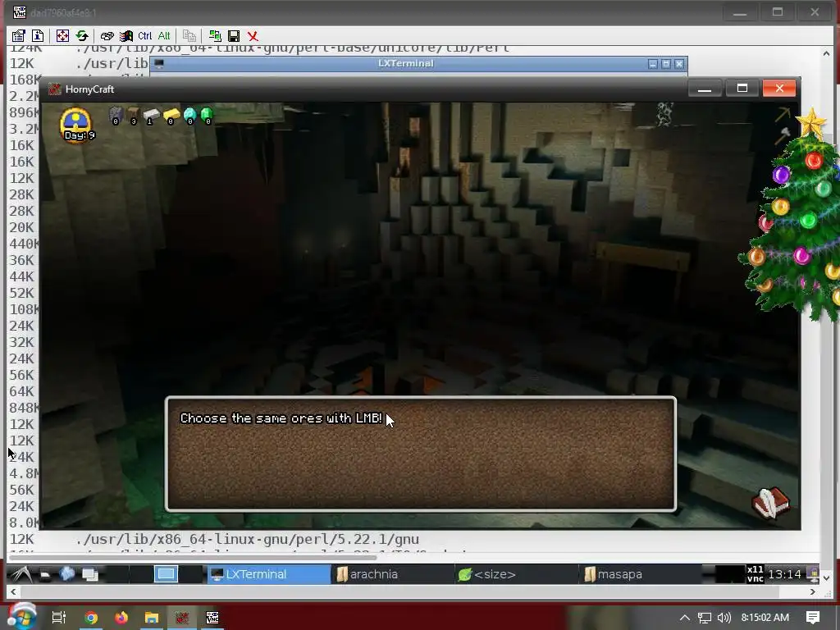Screen dimensions: 840x630
Task: Click the Windows clock 8:15:02 AM
Action: point(765,618)
